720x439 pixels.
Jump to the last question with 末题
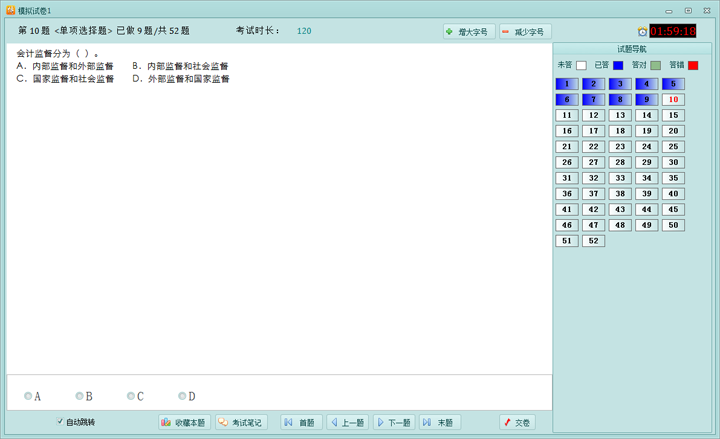[440, 423]
